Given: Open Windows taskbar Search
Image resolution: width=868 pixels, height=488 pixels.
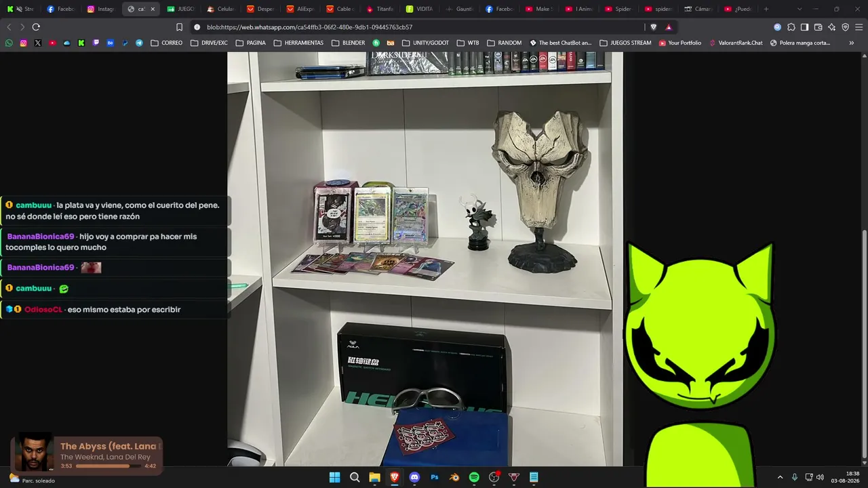Looking at the screenshot, I should click(355, 477).
